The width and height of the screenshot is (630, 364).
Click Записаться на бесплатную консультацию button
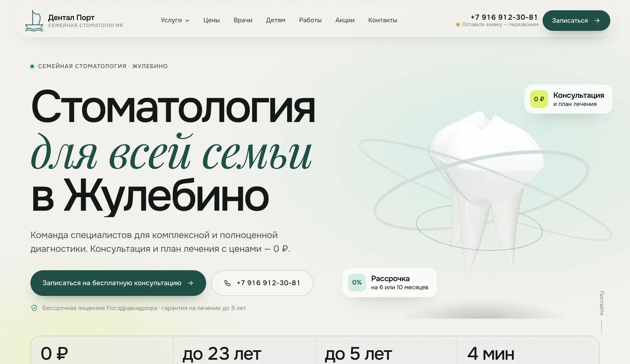pos(118,283)
